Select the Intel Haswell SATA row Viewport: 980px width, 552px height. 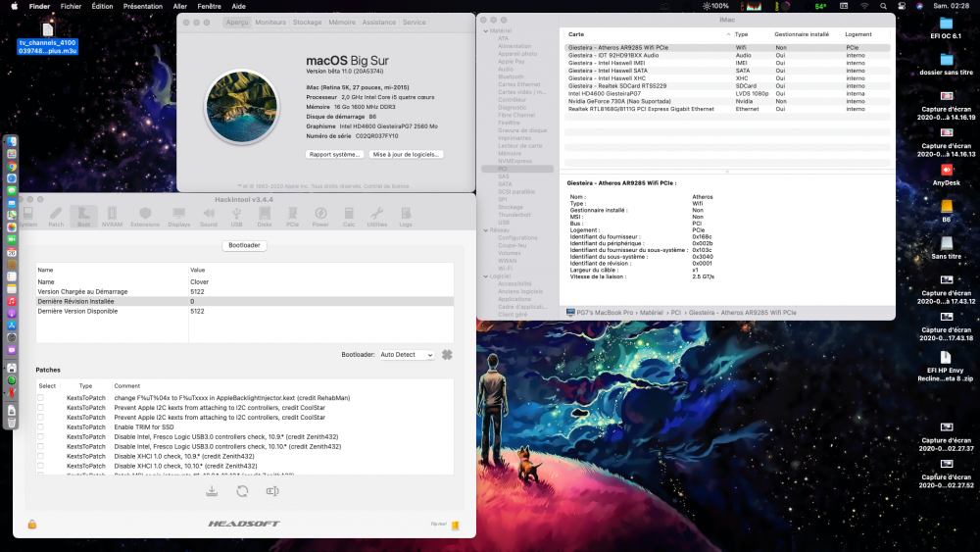click(727, 71)
